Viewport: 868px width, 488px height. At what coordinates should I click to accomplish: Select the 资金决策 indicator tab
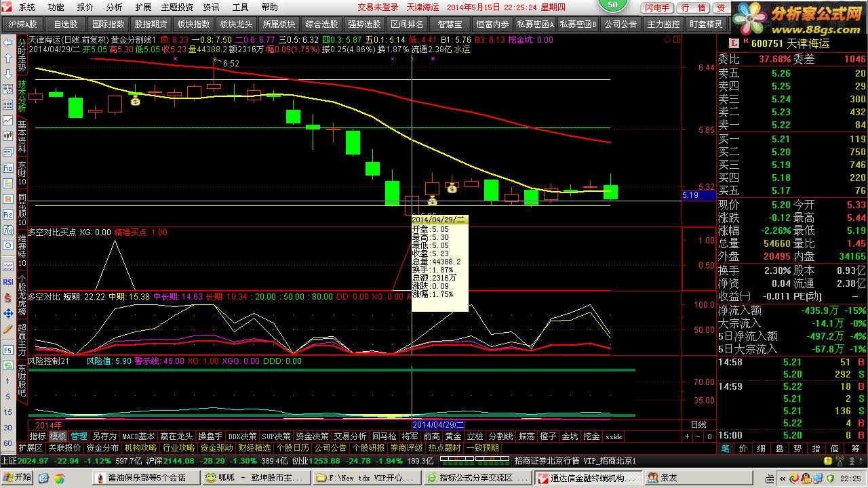coord(312,436)
